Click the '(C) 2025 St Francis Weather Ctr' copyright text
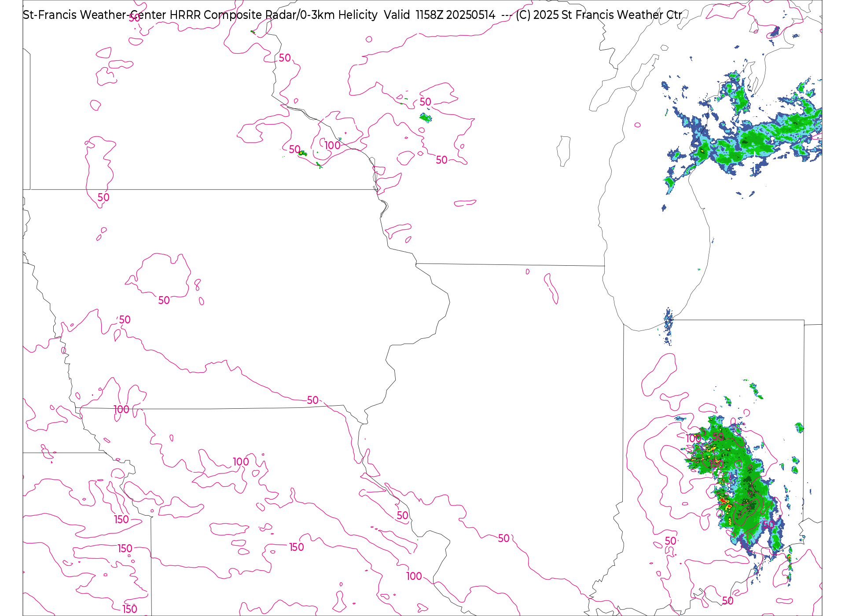Viewport: 845px width, 616px height. pos(599,15)
